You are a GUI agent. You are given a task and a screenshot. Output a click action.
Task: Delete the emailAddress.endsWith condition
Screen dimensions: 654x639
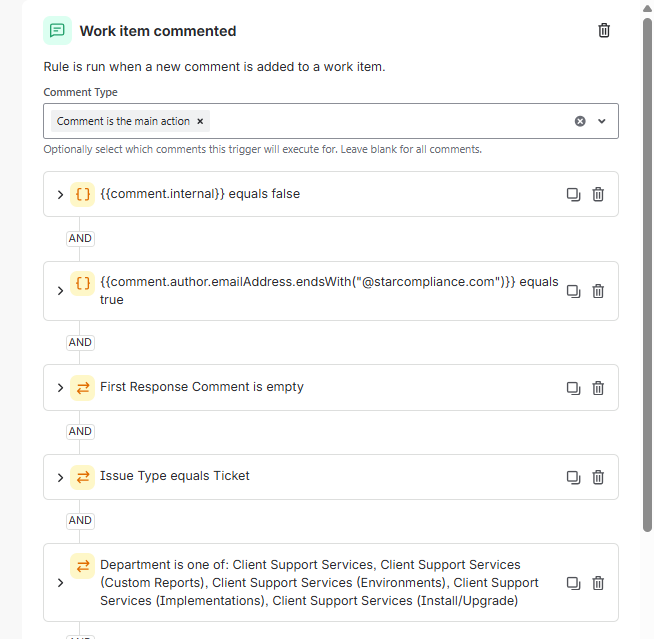click(x=598, y=291)
